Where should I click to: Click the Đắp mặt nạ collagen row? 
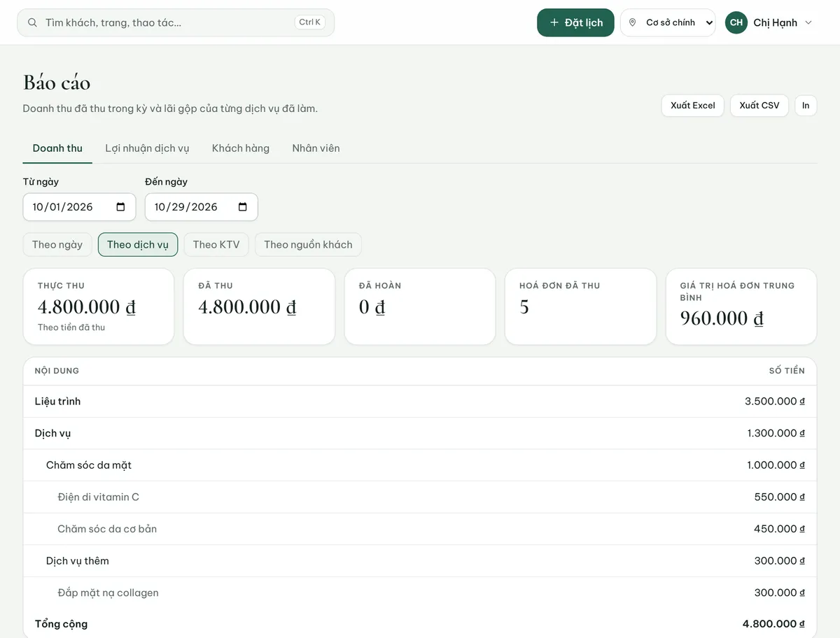click(420, 593)
